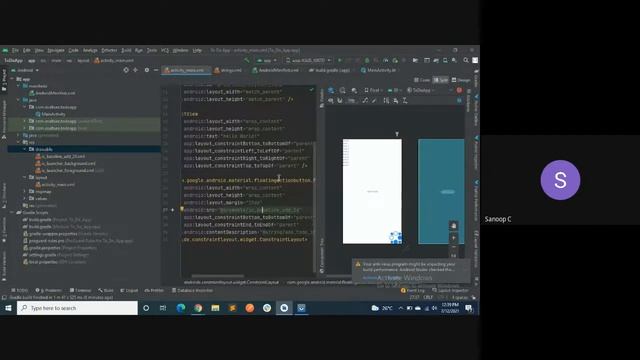This screenshot has height=360, width=640.
Task: Open the Terminal tool window
Action: (80, 291)
